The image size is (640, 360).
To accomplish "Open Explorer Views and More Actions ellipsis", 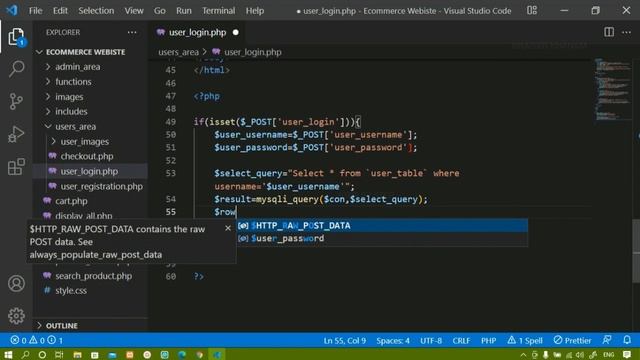I will [x=132, y=32].
